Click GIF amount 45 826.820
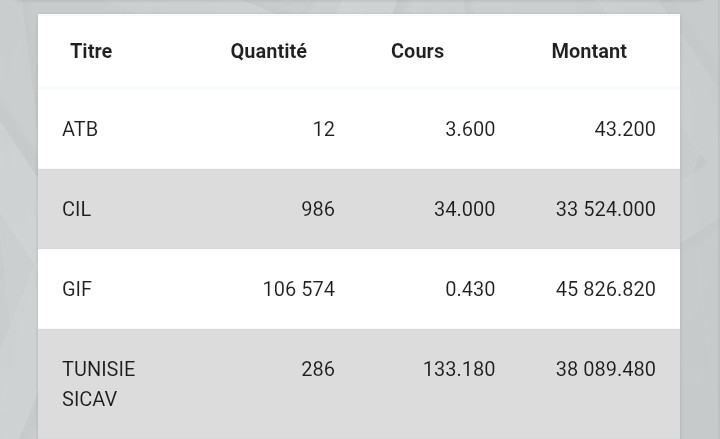Viewport: 720px width, 439px height. [x=605, y=289]
